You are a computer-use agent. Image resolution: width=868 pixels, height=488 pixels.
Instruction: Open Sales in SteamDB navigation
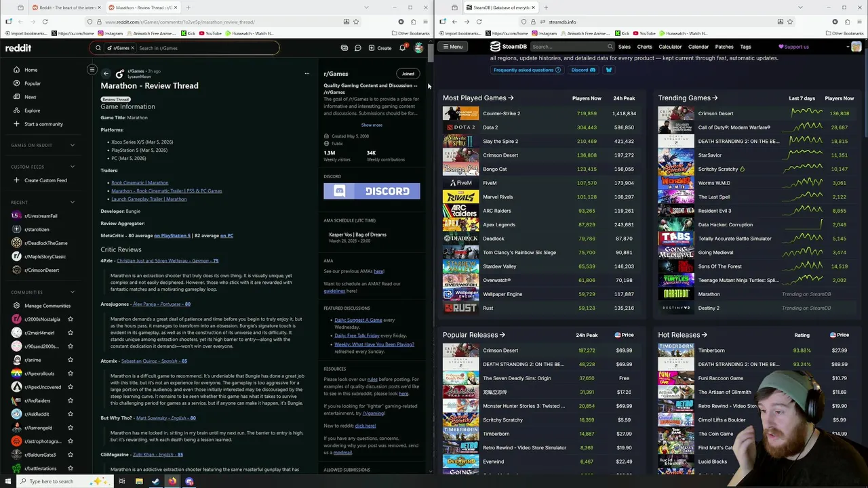(625, 47)
